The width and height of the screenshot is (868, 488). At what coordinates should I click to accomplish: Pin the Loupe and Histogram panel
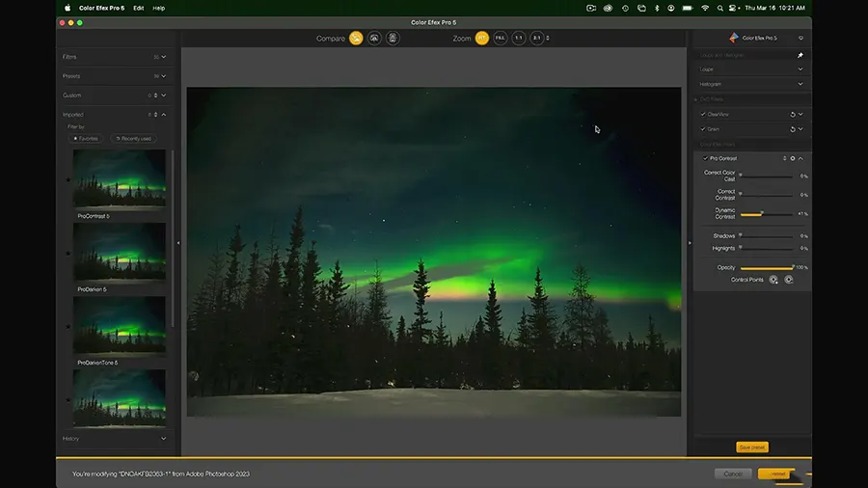point(800,56)
